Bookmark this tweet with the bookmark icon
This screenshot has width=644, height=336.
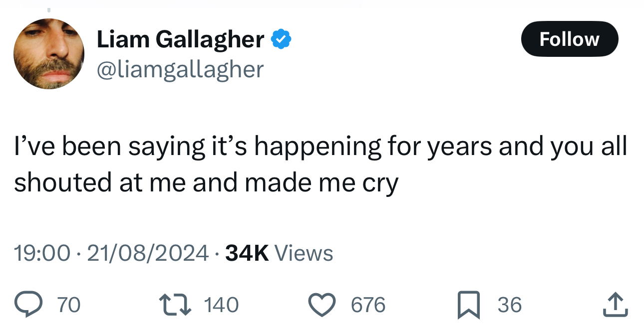point(469,305)
